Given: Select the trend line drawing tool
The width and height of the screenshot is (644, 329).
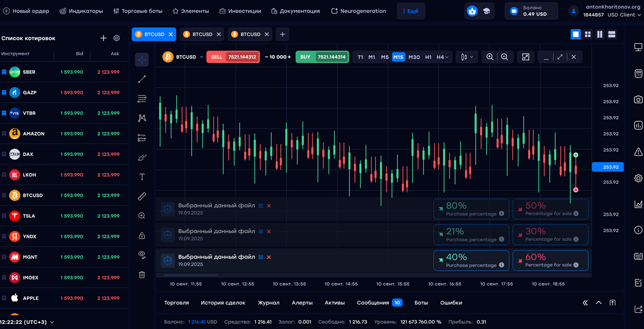Looking at the screenshot, I should pos(142,79).
